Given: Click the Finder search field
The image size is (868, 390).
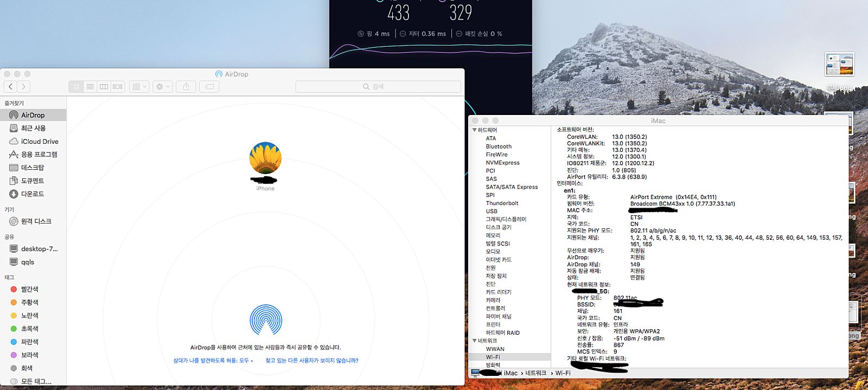Looking at the screenshot, I should (x=378, y=86).
